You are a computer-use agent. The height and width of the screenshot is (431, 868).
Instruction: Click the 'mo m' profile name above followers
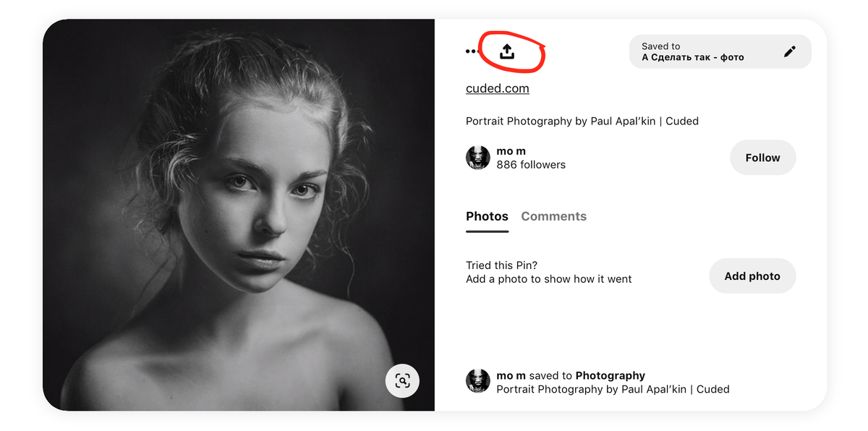pos(511,151)
